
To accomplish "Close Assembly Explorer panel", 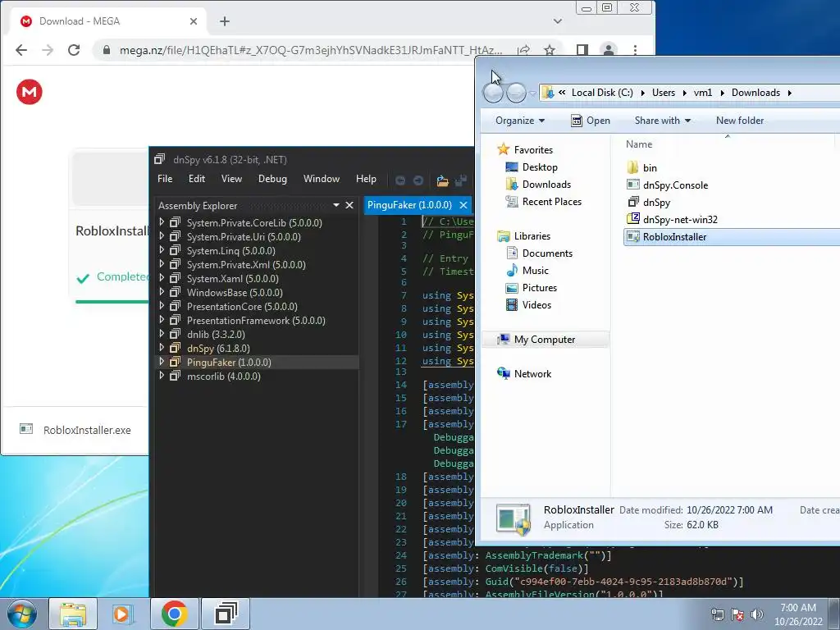I will pos(349,205).
